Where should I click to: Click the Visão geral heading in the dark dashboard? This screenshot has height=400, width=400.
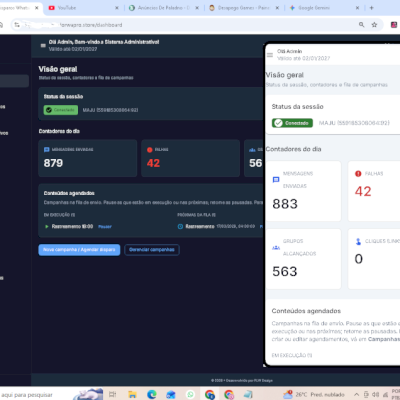click(58, 69)
